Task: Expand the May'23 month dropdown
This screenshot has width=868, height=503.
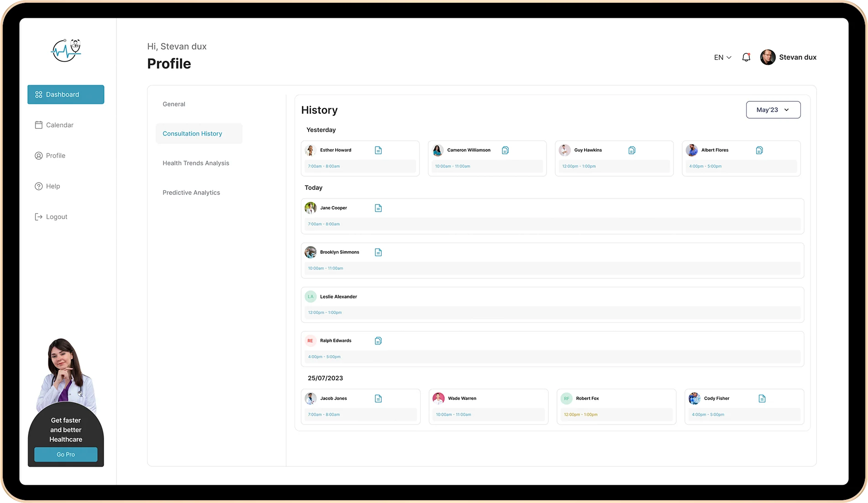Action: [773, 110]
